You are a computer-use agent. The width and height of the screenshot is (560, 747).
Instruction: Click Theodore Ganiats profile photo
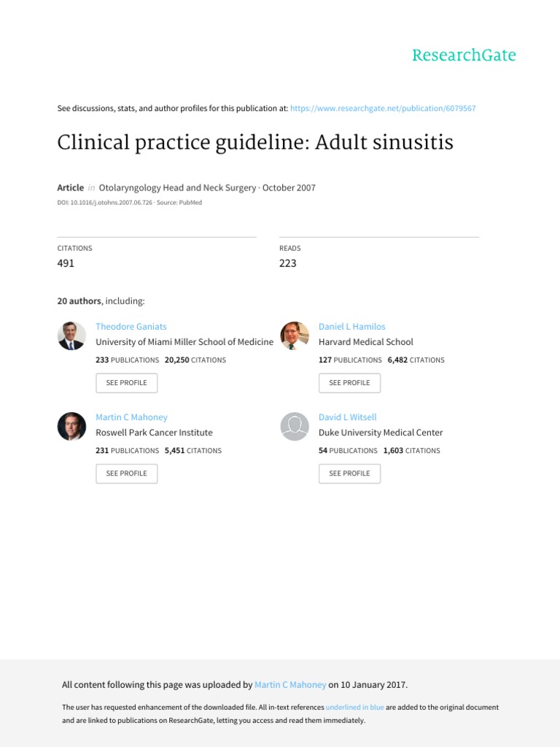coord(71,336)
